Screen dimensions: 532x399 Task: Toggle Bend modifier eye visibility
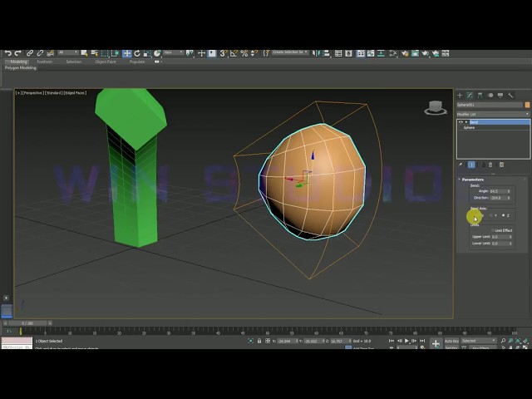pyautogui.click(x=461, y=122)
